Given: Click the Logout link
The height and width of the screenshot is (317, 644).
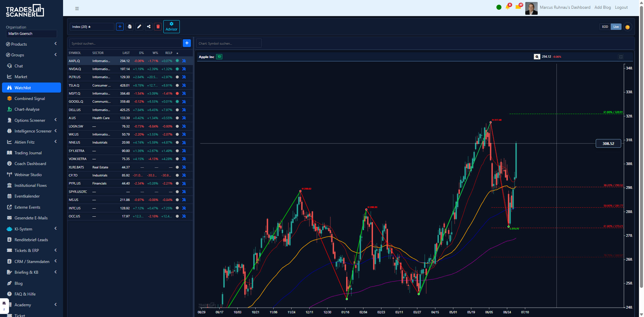Looking at the screenshot, I should 621,7.
